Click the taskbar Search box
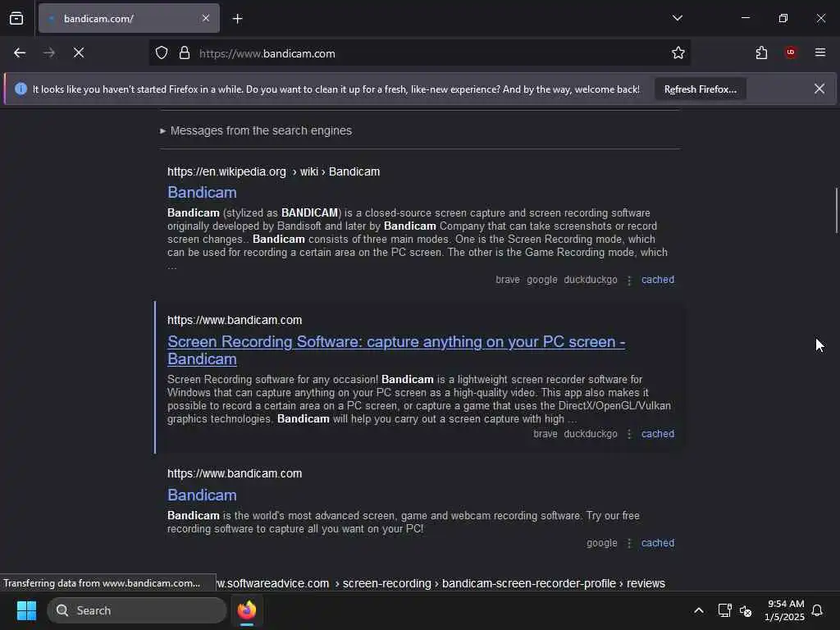The height and width of the screenshot is (630, 840). coord(137,610)
